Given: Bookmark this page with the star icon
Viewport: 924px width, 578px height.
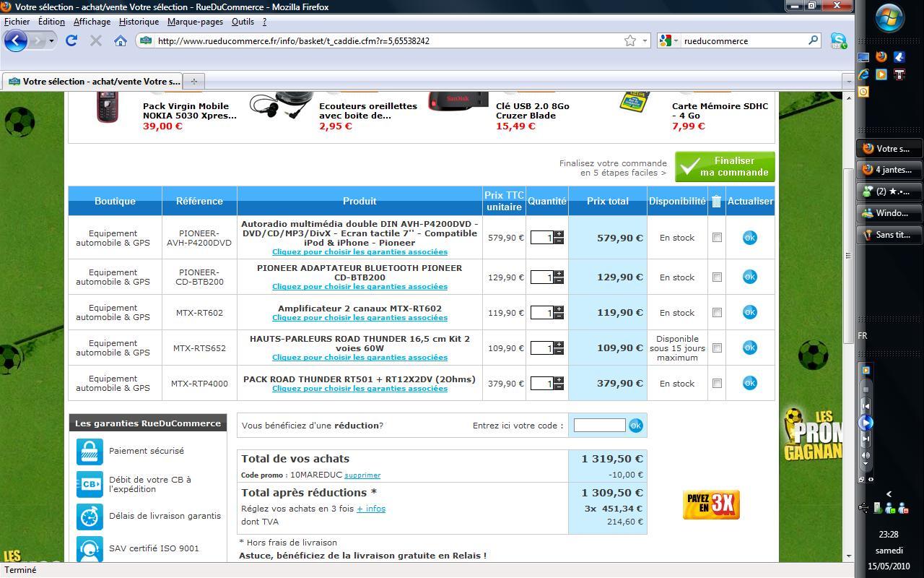Looking at the screenshot, I should pyautogui.click(x=630, y=40).
